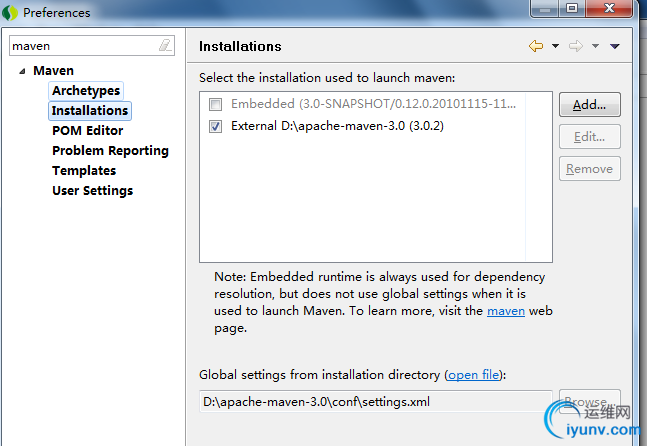
Task: Select Archetypes in the tree
Action: 86,90
